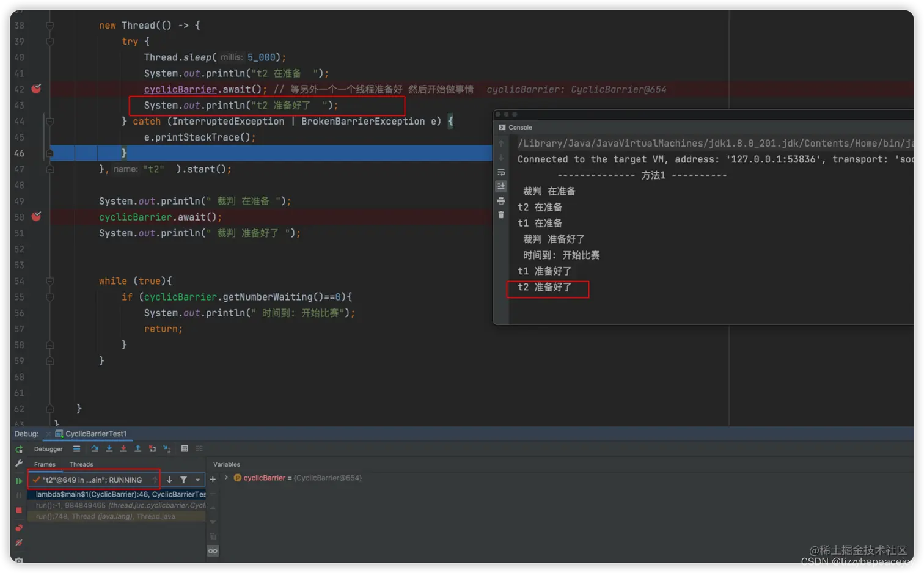
Task: Click the Console down-stack-trace arrow
Action: 501,158
